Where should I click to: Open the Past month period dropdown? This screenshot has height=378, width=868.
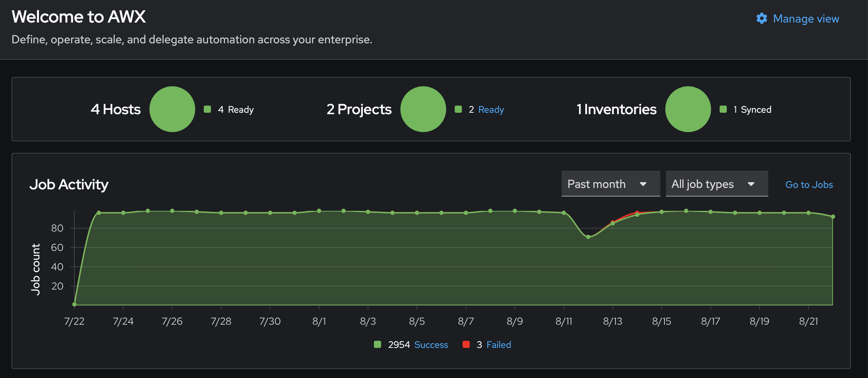[611, 184]
